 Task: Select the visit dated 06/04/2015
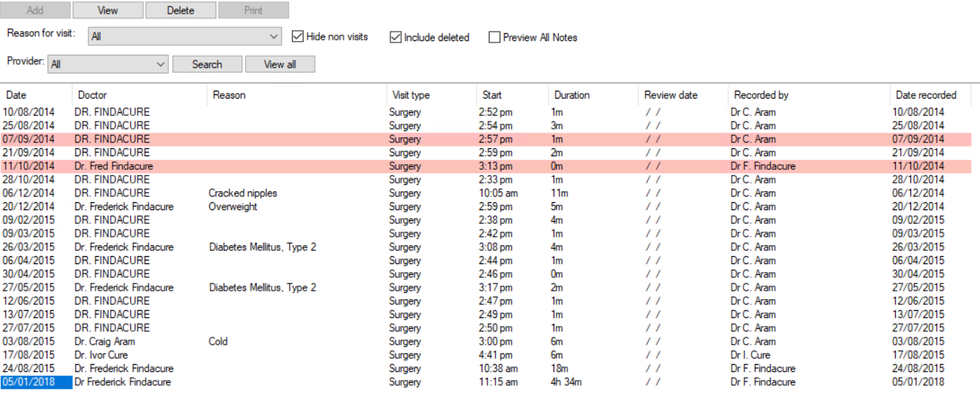pyautogui.click(x=485, y=260)
